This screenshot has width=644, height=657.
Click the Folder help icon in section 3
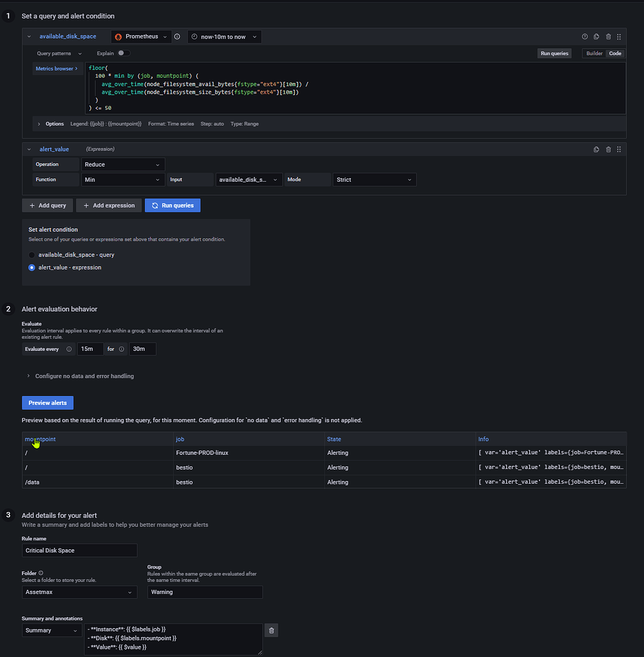[40, 572]
